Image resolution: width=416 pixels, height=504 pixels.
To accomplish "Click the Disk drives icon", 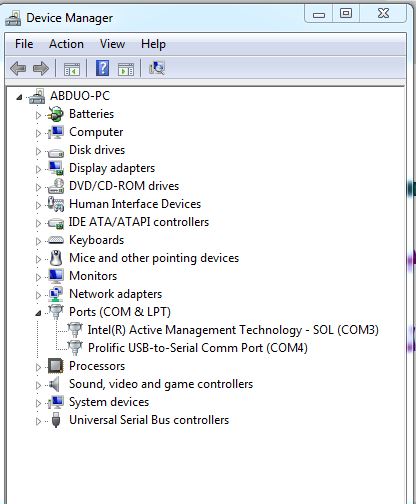I will click(x=56, y=152).
